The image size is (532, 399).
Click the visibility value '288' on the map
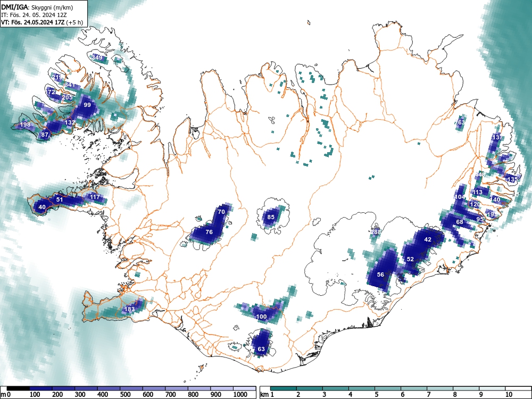376,232
